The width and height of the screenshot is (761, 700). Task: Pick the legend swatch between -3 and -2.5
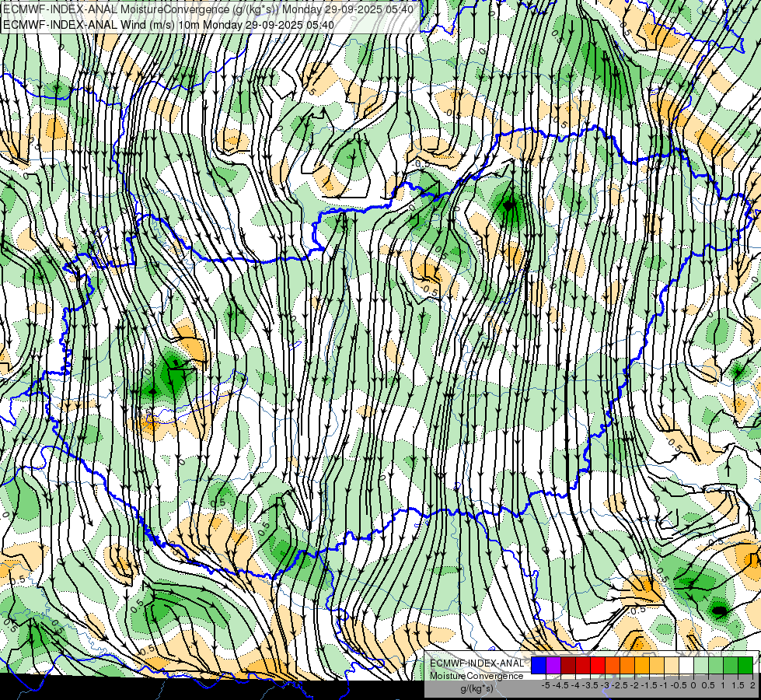tap(613, 666)
